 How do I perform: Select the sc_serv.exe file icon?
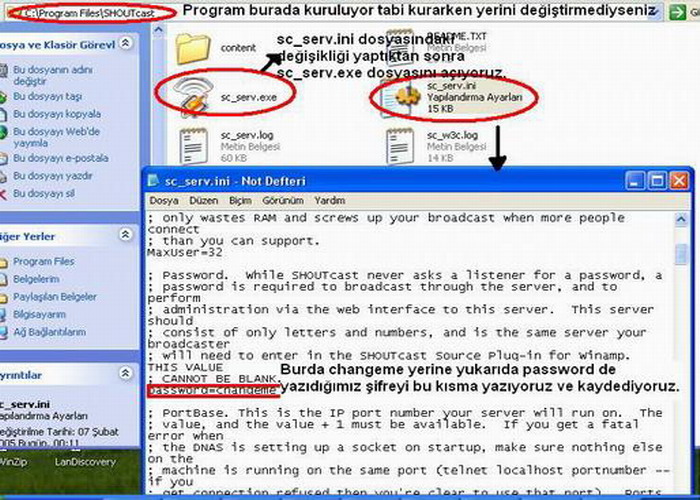pyautogui.click(x=193, y=96)
